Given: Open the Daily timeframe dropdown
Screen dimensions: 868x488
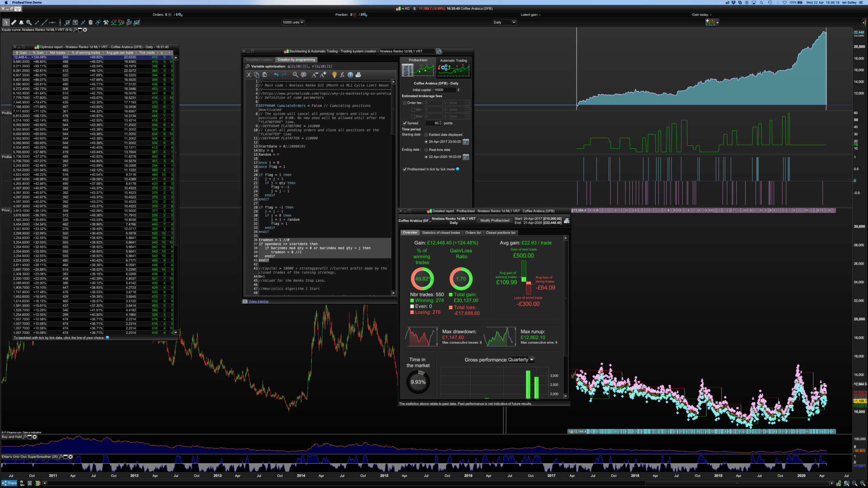Looking at the screenshot, I should click(504, 22).
